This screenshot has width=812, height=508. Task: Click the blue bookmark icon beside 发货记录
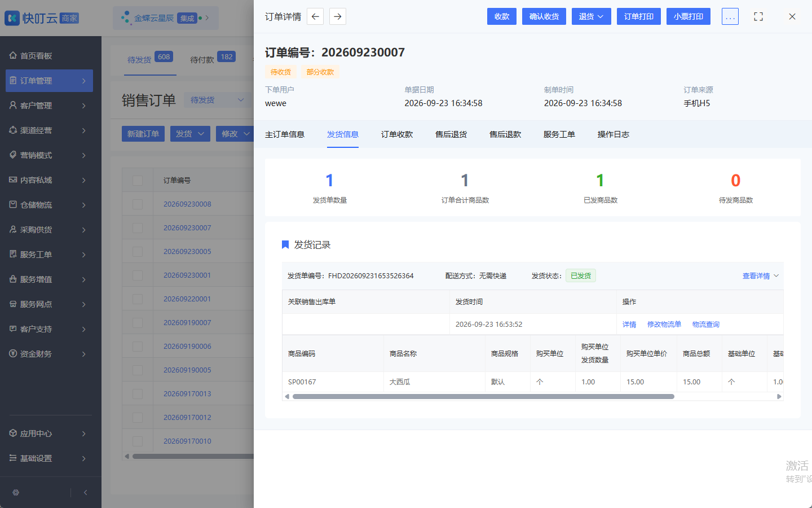tap(285, 244)
